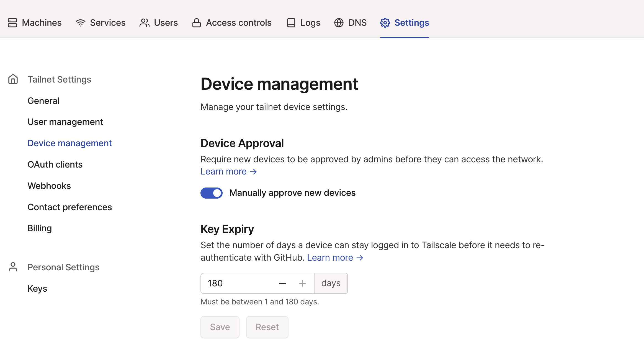The width and height of the screenshot is (644, 344).
Task: Open Keys under Personal Settings
Action: click(37, 289)
